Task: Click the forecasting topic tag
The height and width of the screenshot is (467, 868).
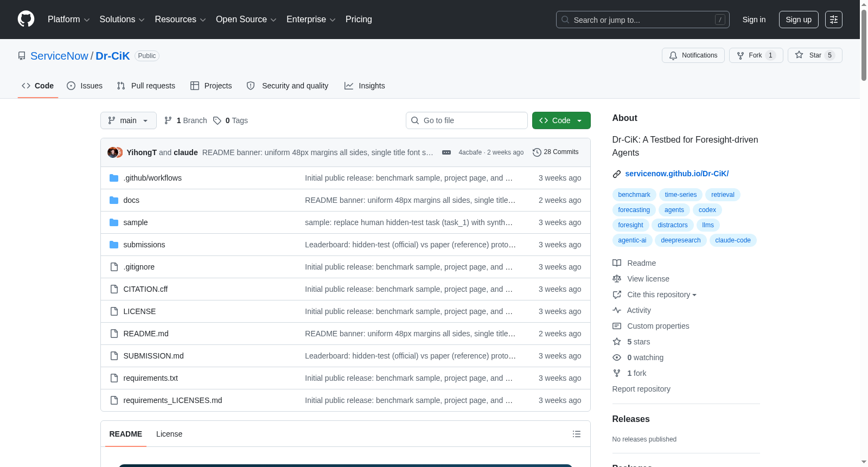Action: 634,210
